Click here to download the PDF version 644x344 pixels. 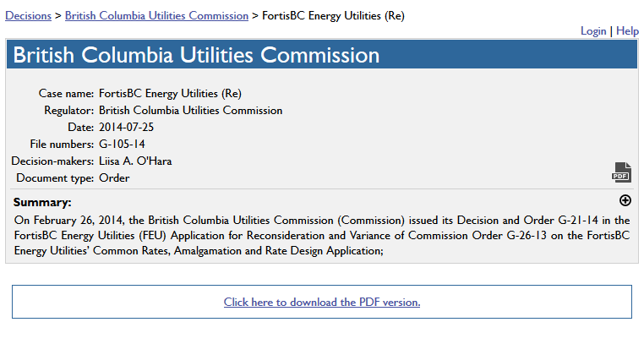pyautogui.click(x=322, y=302)
